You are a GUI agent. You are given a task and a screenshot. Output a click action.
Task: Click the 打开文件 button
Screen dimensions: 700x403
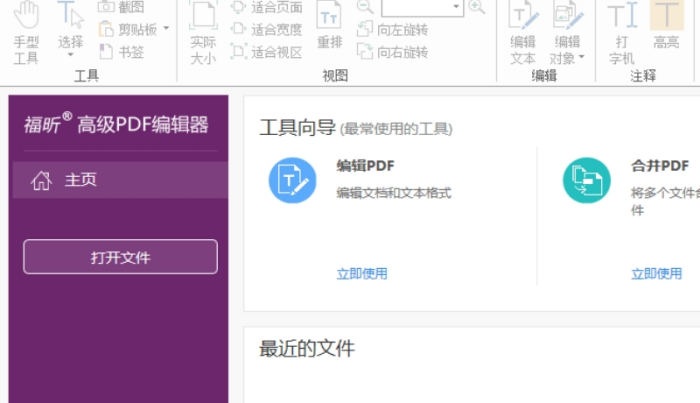click(121, 257)
